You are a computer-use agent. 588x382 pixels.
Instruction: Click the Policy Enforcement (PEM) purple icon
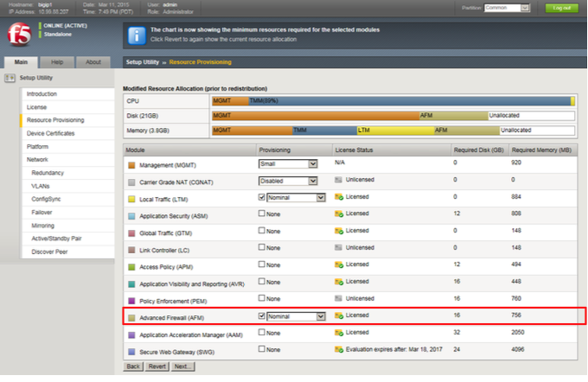(131, 301)
